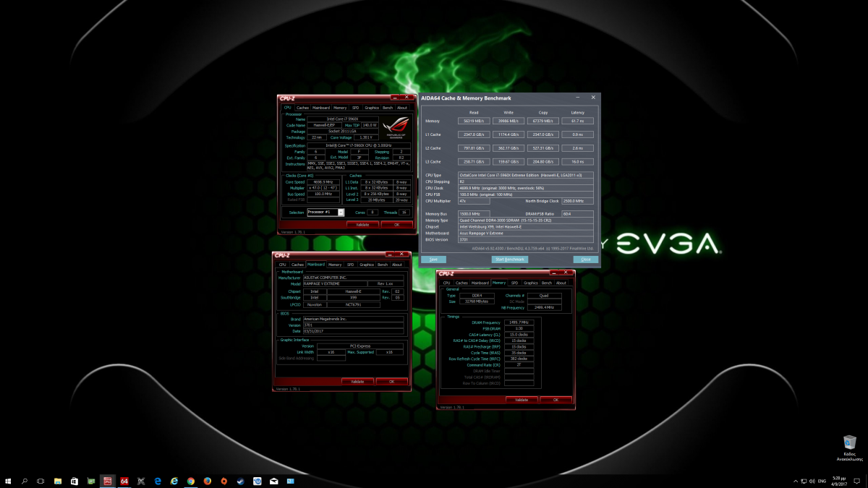Open Graphics tab in Mainboard CPU-Z window
Viewport: 868px width, 488px height.
coord(367,265)
